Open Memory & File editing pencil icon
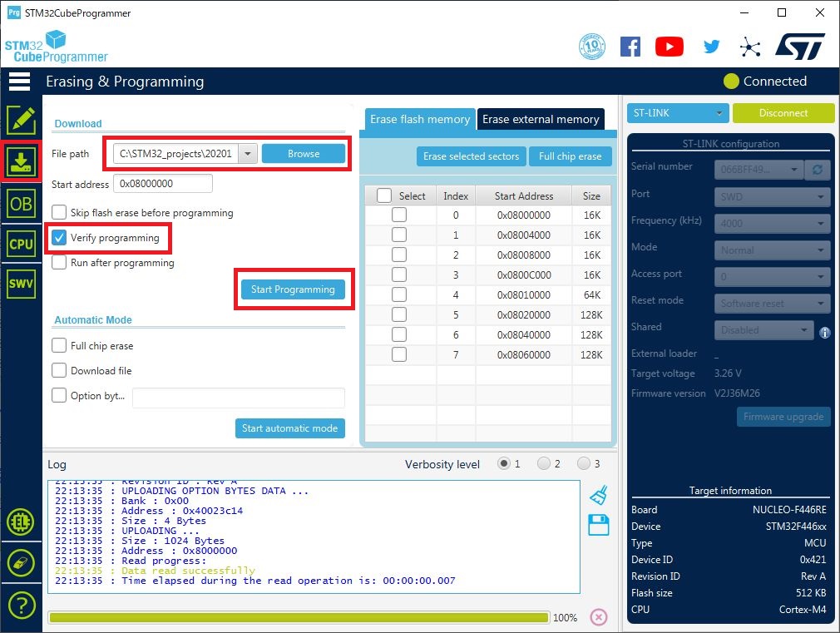 click(21, 121)
